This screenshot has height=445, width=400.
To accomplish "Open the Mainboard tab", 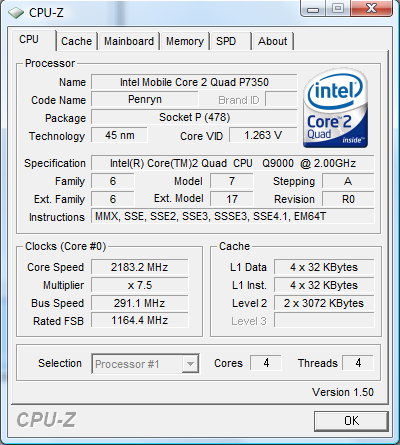I will tap(129, 41).
